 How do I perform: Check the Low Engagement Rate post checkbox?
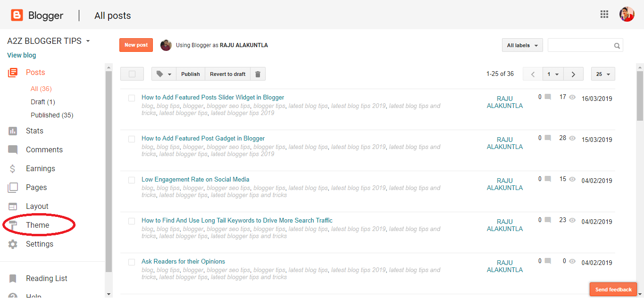point(132,180)
